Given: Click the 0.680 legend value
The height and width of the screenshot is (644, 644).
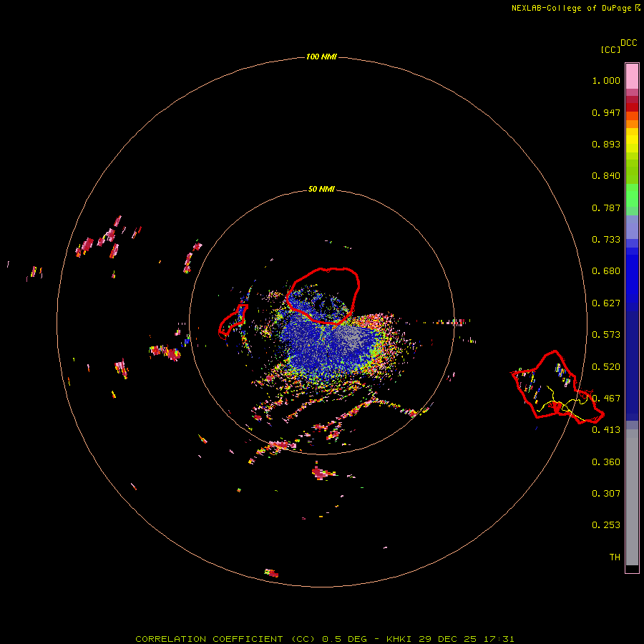Looking at the screenshot, I should tap(606, 271).
